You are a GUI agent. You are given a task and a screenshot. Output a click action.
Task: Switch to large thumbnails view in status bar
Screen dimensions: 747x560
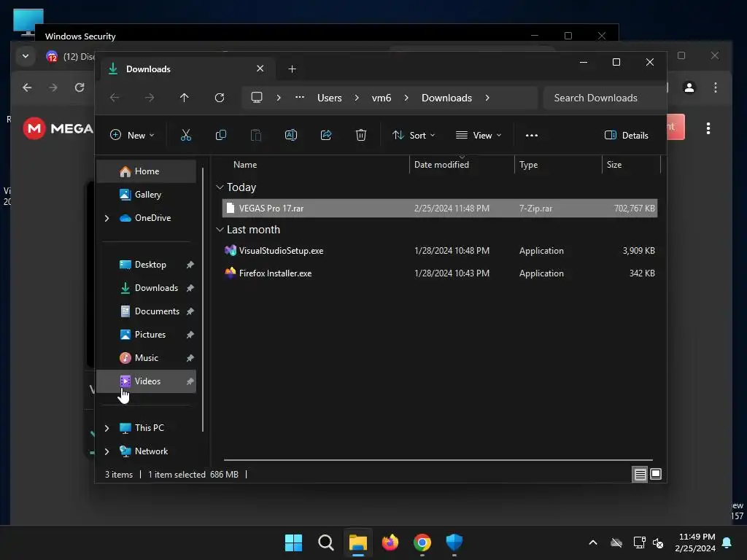656,474
